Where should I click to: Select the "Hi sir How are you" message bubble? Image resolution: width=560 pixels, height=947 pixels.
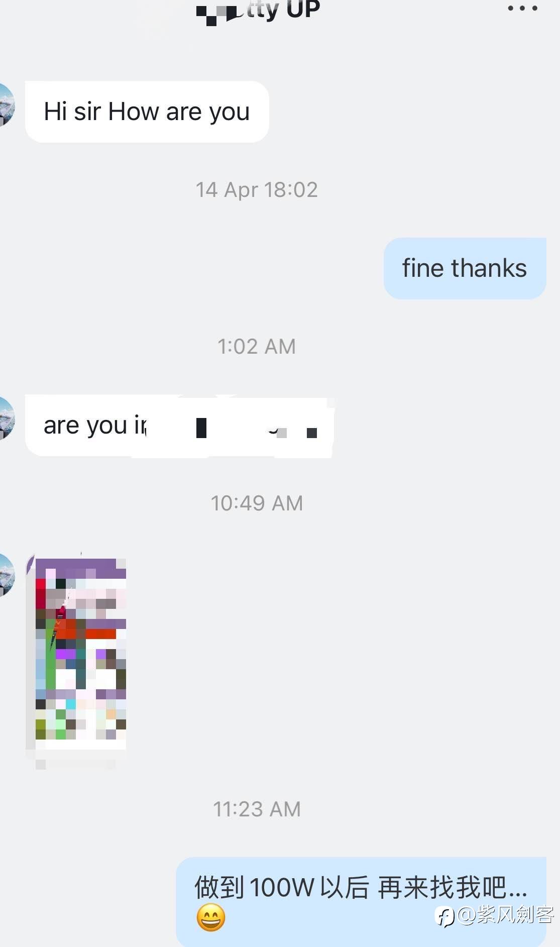[147, 112]
